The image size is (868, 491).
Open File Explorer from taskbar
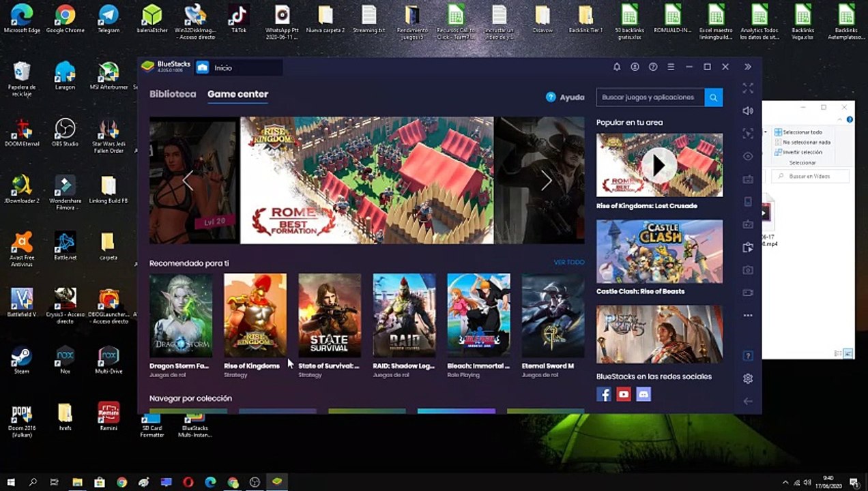pos(77,482)
